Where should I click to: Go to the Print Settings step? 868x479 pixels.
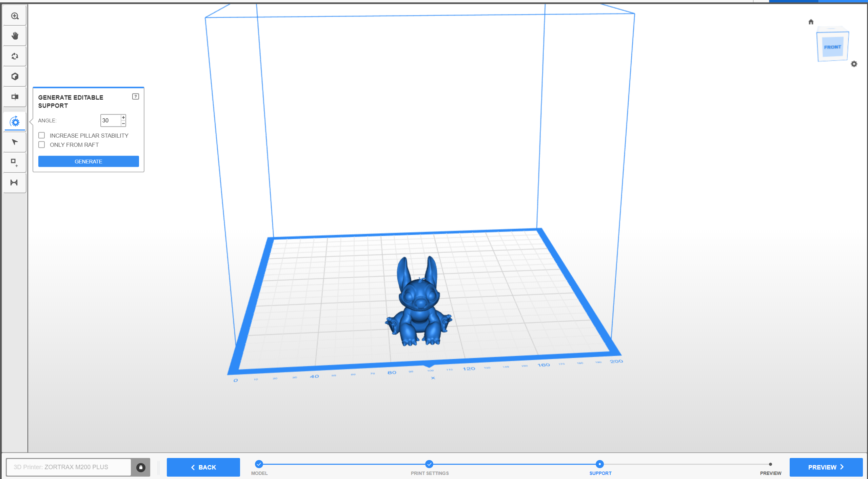(x=429, y=464)
